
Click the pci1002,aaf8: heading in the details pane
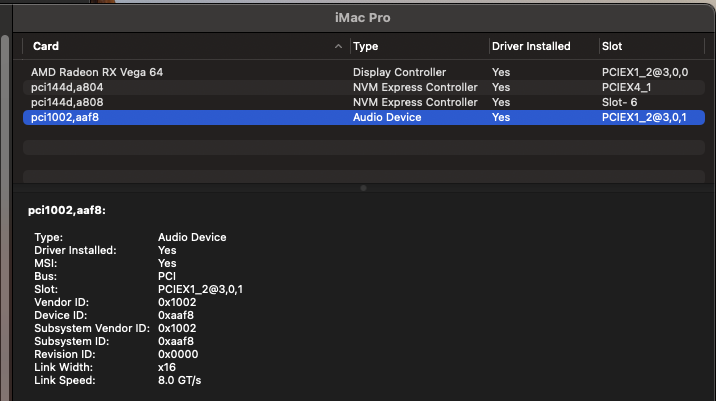pyautogui.click(x=67, y=210)
